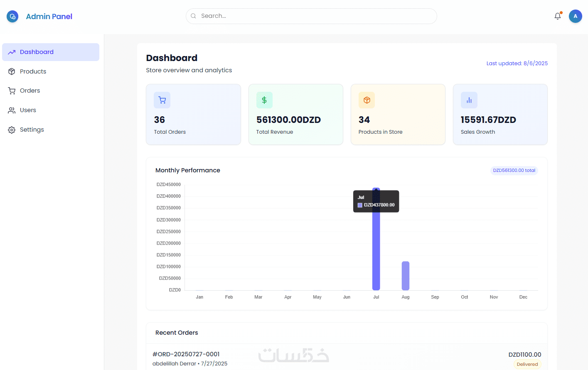The image size is (588, 370).
Task: Click the magnifier icon in the search bar
Action: click(x=194, y=16)
